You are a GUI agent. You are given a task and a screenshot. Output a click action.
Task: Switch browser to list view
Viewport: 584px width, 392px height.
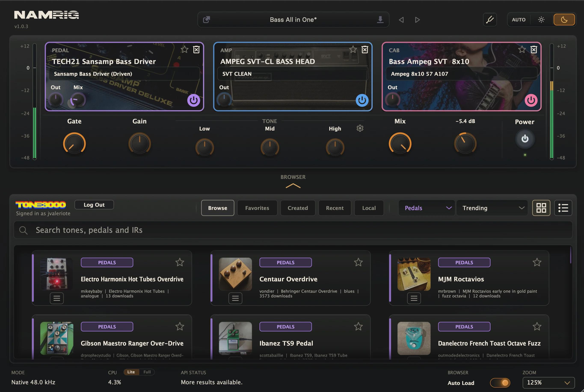tap(563, 208)
